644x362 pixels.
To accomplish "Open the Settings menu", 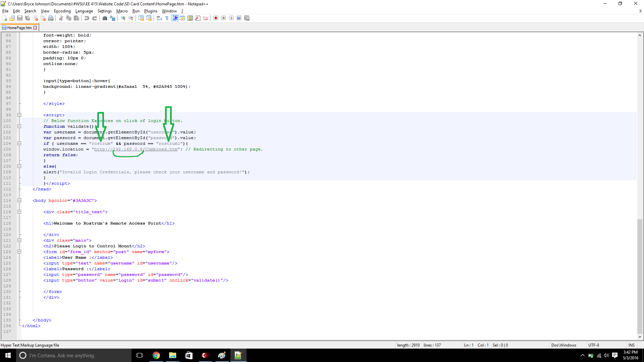I will [105, 11].
